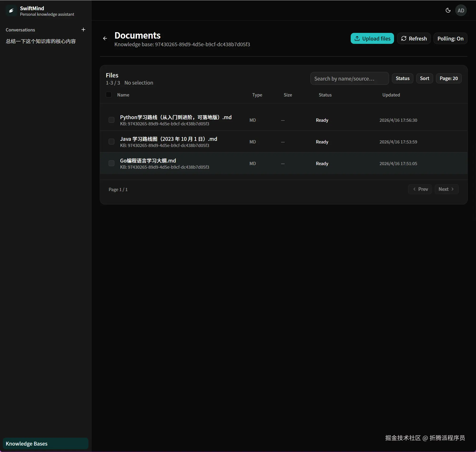Click the Upload files button
476x452 pixels.
[x=372, y=39]
